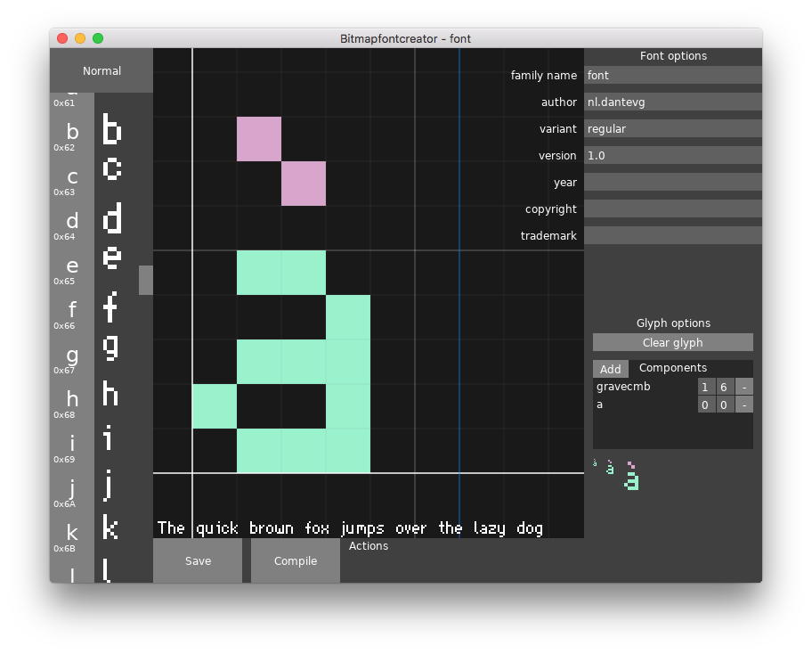Remove the gravecmb component with its minus button
Viewport: 812px width, 654px height.
pos(744,386)
